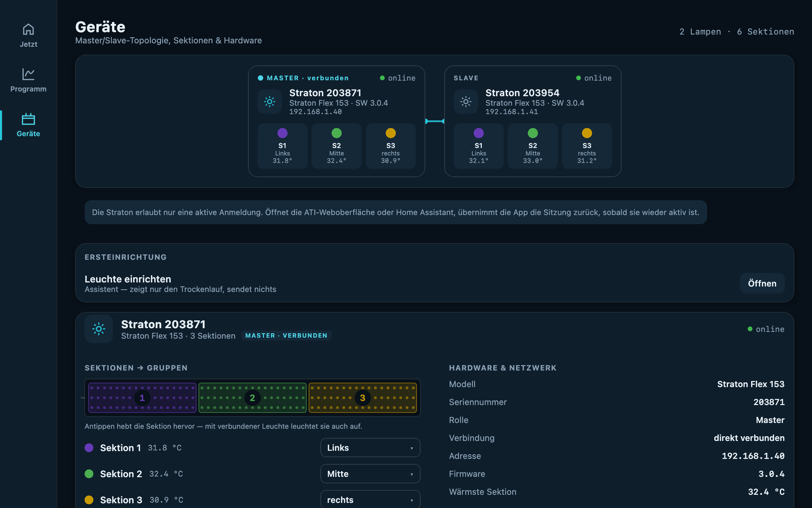Click Öffnen to set up the lamp

[x=762, y=283]
